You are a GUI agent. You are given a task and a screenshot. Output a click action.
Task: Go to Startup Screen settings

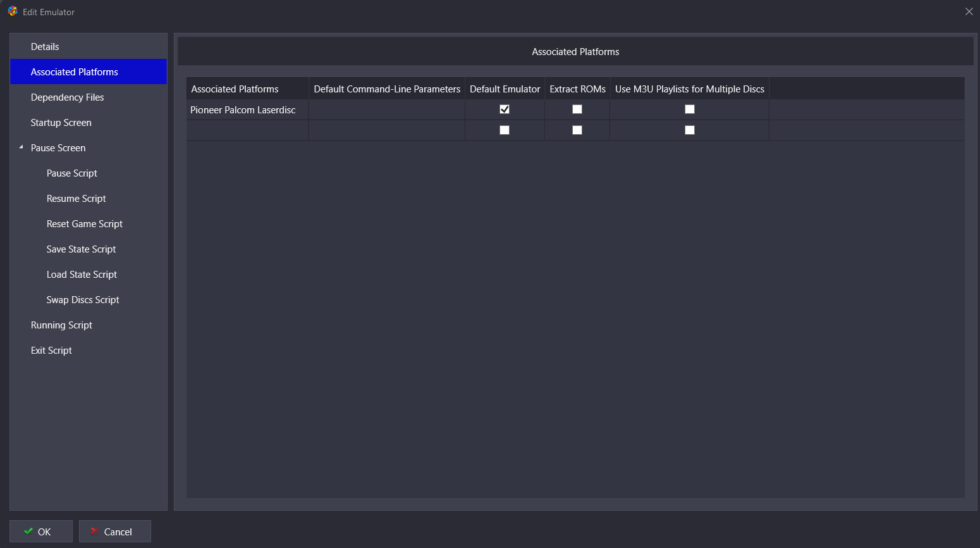[x=61, y=123]
